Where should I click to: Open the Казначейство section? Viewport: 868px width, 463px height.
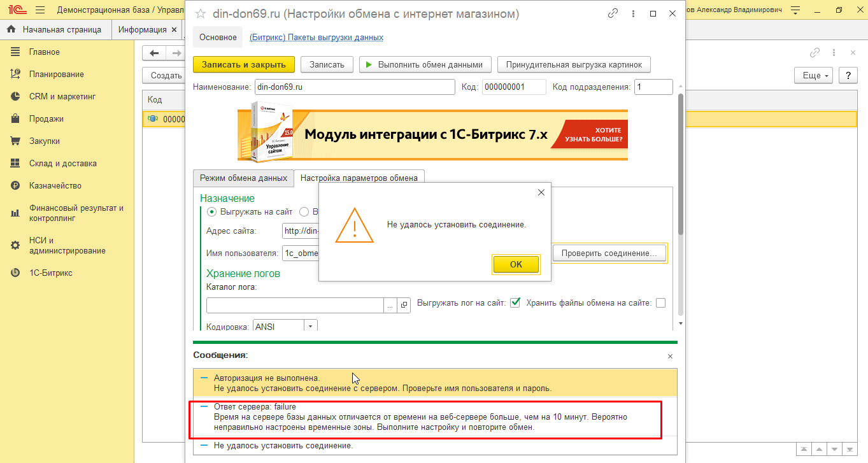coord(55,186)
